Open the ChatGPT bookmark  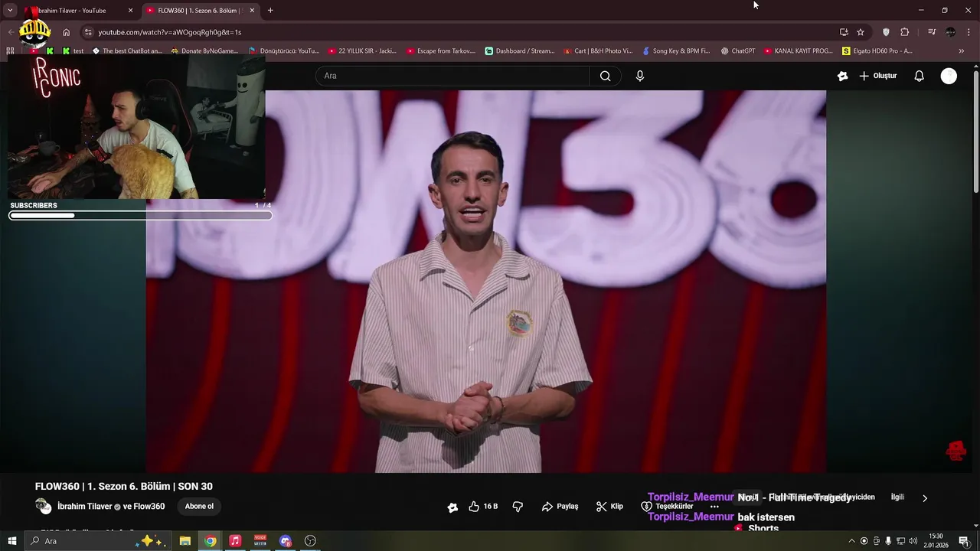click(x=738, y=51)
